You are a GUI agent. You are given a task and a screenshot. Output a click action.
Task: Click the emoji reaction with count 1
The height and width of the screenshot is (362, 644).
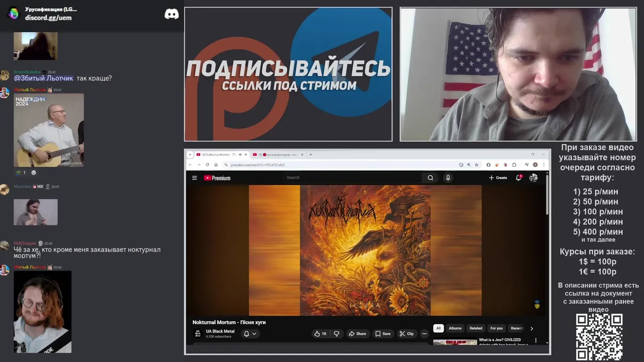(21, 172)
